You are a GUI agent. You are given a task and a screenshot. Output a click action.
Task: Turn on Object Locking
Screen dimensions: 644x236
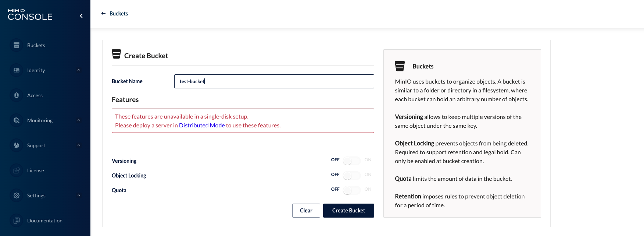tap(351, 175)
